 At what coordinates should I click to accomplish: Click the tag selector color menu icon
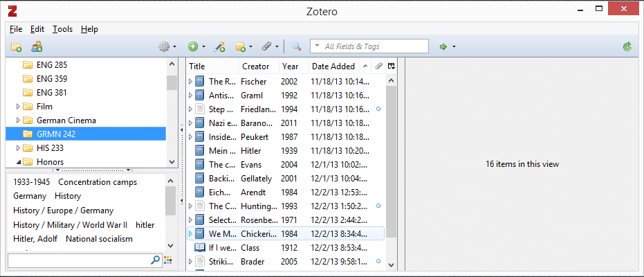pyautogui.click(x=167, y=260)
